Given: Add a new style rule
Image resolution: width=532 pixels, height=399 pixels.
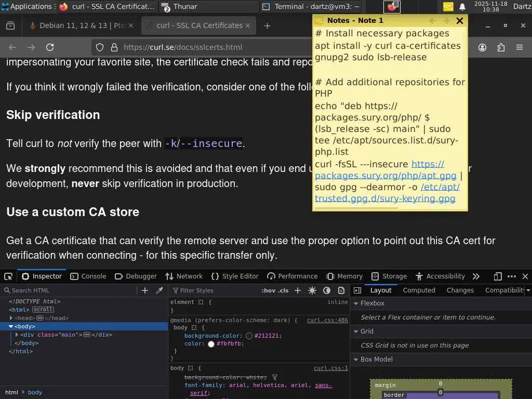Looking at the screenshot, I should pos(298,290).
